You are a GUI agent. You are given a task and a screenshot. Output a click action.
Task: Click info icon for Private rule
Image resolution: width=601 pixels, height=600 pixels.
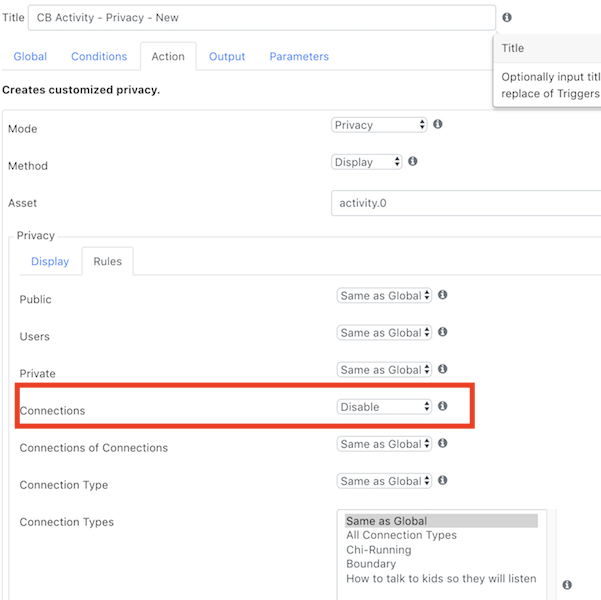pyautogui.click(x=442, y=369)
